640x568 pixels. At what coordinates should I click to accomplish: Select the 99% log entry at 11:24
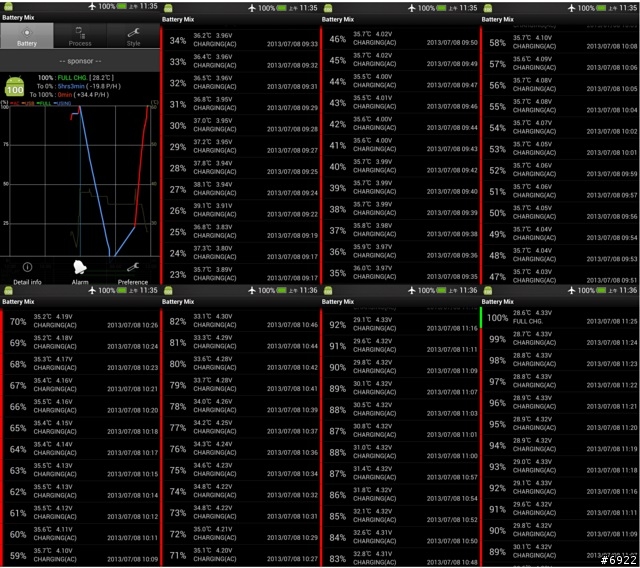tap(560, 339)
